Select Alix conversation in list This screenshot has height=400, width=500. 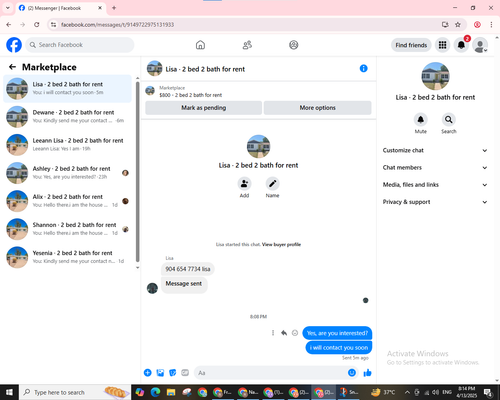pyautogui.click(x=68, y=201)
